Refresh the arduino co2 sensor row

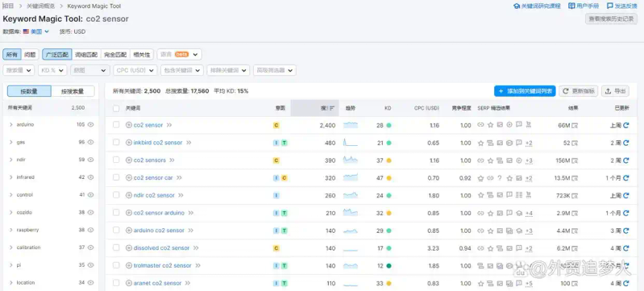coord(626,231)
